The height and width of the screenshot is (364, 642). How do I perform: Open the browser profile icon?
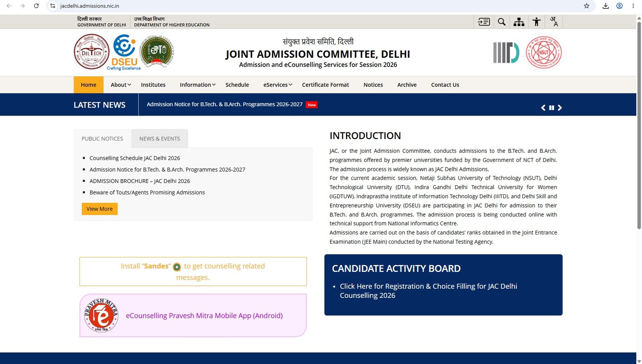pos(620,6)
